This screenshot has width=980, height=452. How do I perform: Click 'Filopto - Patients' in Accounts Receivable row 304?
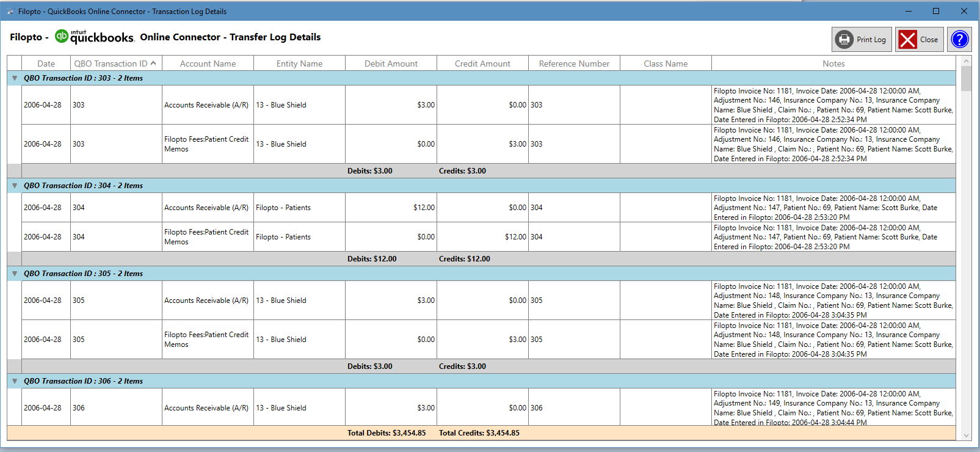point(283,208)
